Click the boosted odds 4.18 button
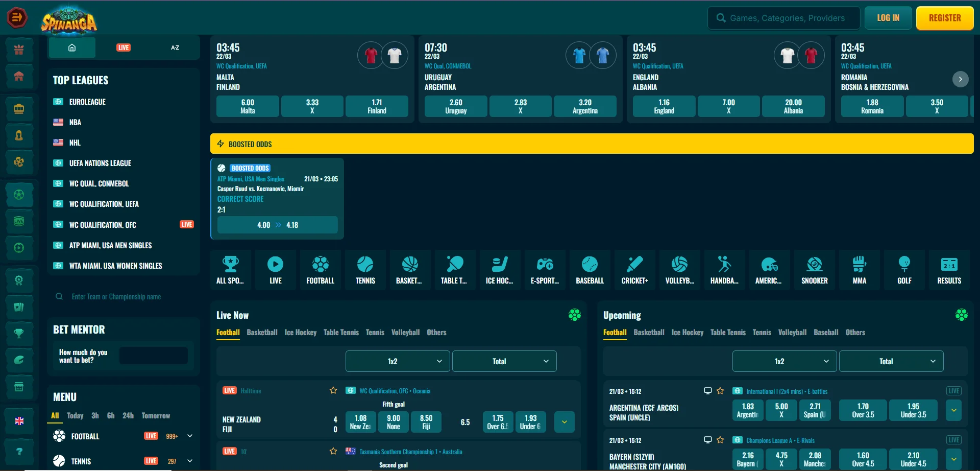980x471 pixels. click(277, 225)
